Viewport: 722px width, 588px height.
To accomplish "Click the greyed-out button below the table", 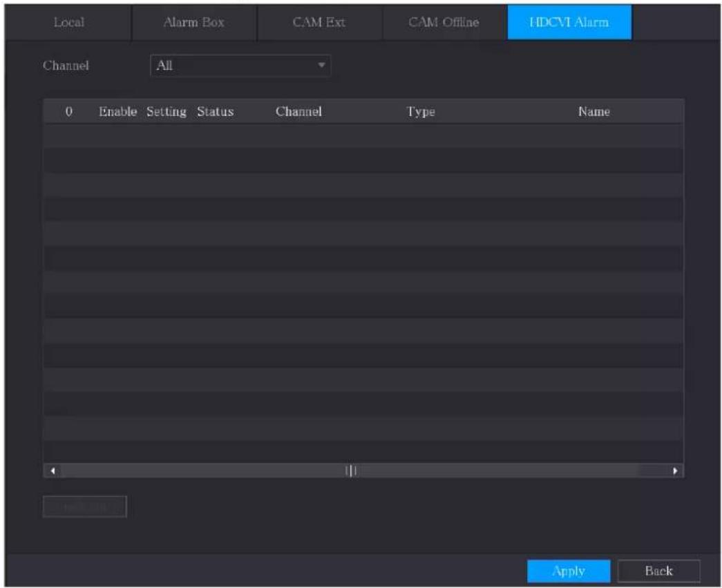I will pos(85,506).
